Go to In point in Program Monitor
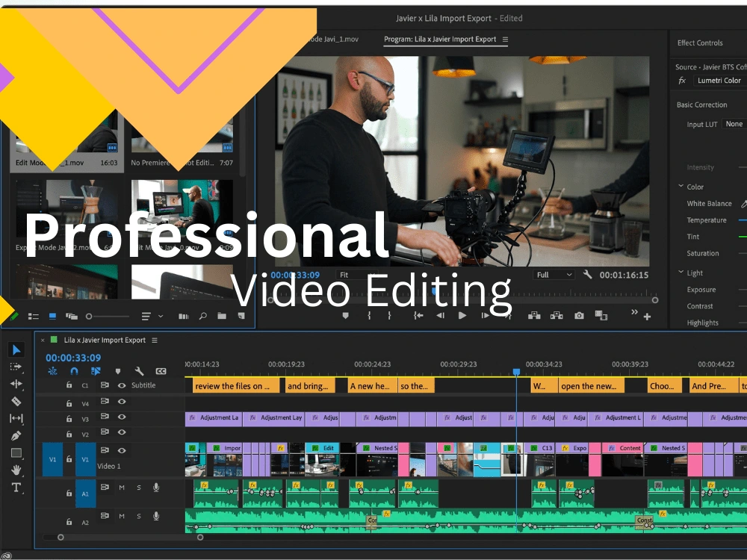747x560 pixels. (x=418, y=316)
